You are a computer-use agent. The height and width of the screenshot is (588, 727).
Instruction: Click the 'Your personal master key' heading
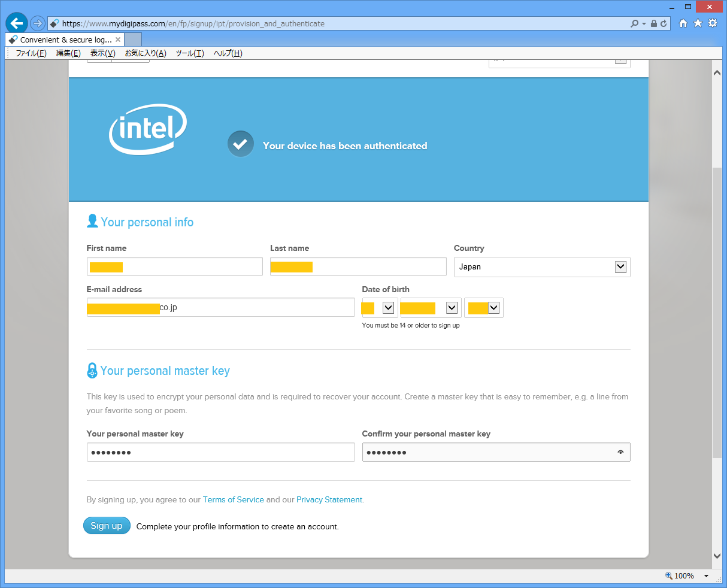[x=165, y=371]
